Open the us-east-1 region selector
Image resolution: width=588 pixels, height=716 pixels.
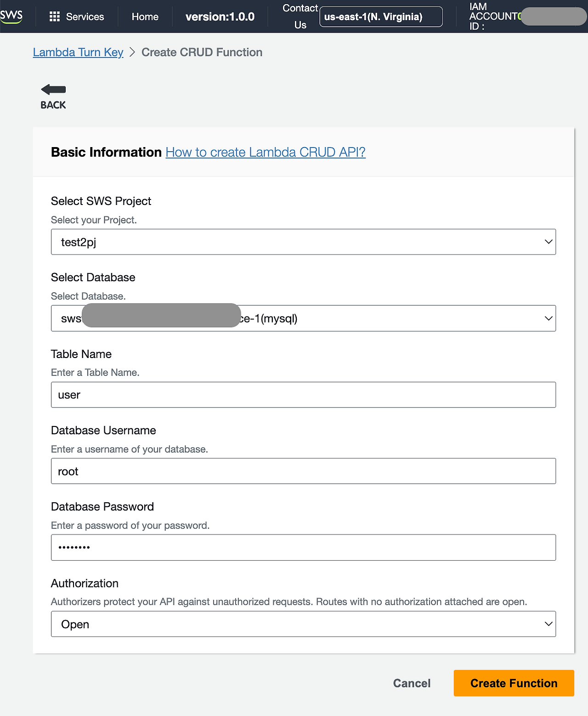point(381,17)
